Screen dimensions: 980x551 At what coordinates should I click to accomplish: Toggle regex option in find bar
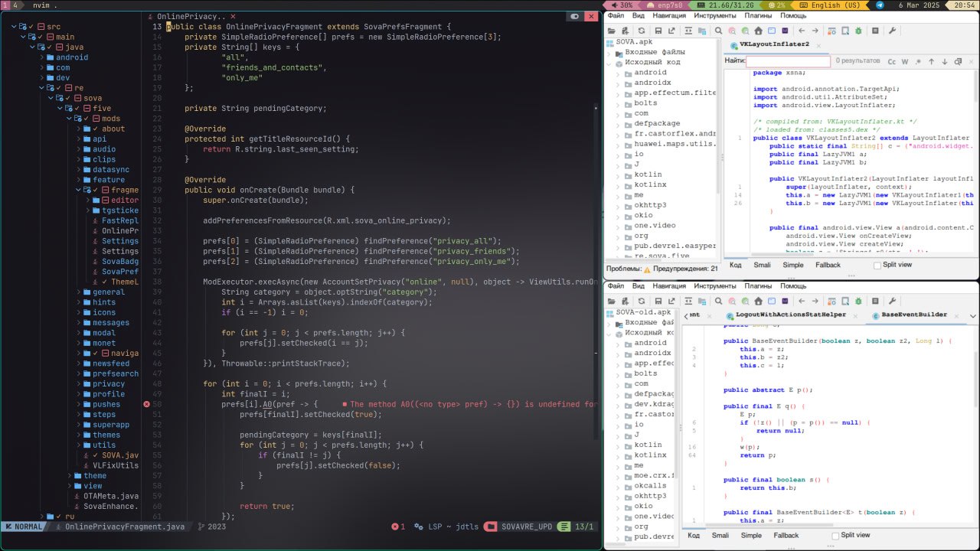tap(919, 61)
